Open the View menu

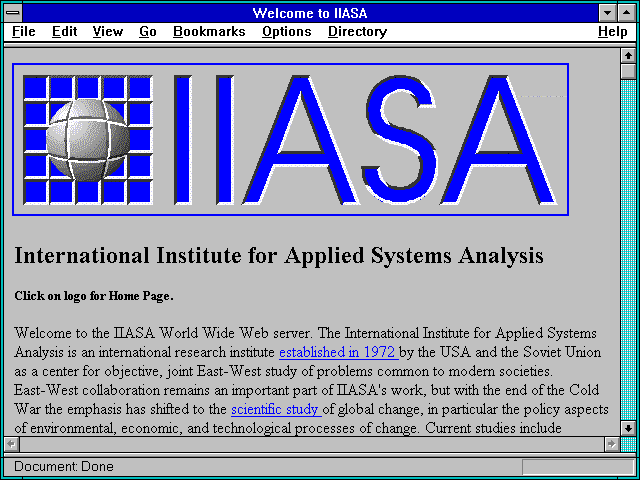click(107, 31)
